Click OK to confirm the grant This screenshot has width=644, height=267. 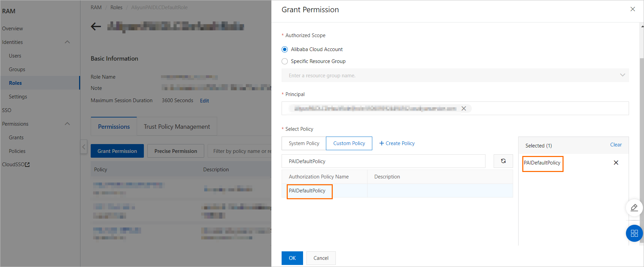pos(292,258)
